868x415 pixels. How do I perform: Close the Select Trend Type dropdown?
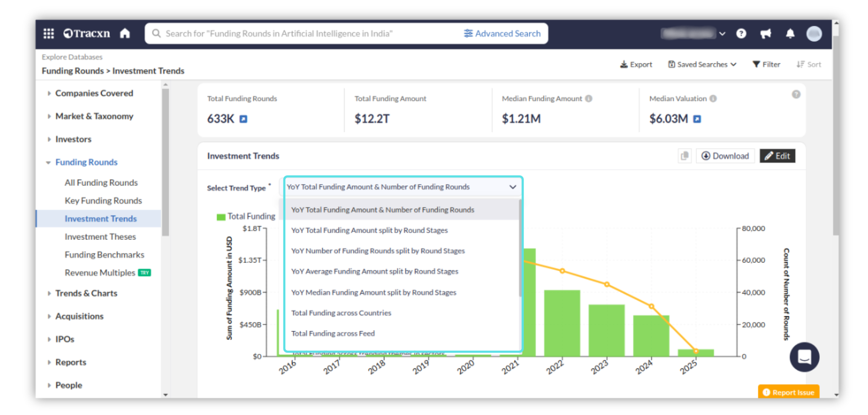(513, 187)
